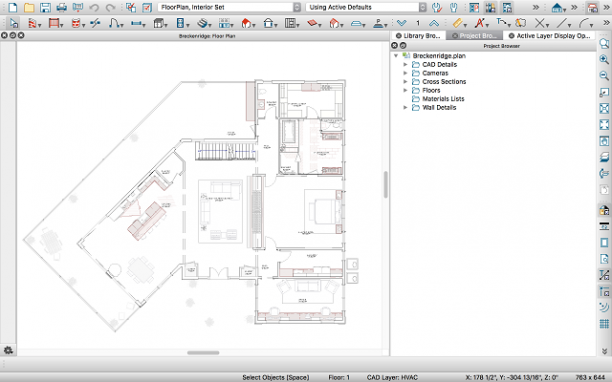Show more tools via bottom sidebar chevron
This screenshot has width=612, height=382.
pyautogui.click(x=604, y=351)
